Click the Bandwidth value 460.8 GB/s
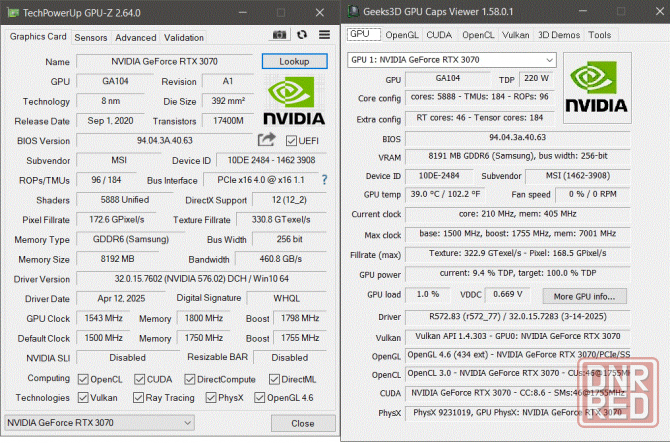Screen dimensions: 670x443 (281, 259)
